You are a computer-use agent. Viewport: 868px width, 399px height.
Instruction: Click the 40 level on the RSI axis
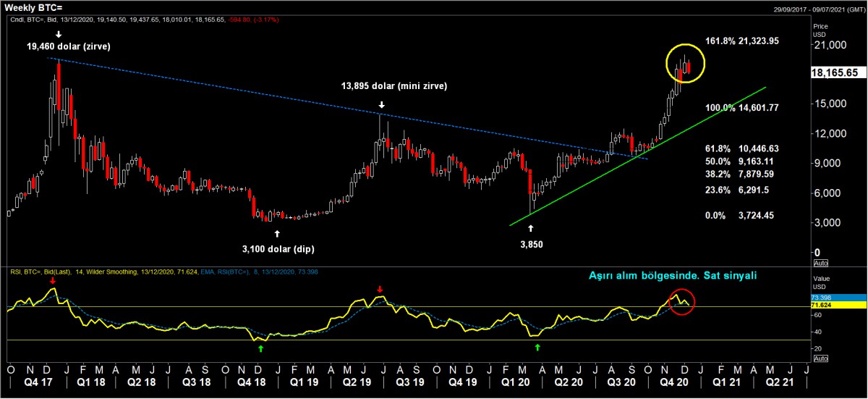click(x=818, y=332)
